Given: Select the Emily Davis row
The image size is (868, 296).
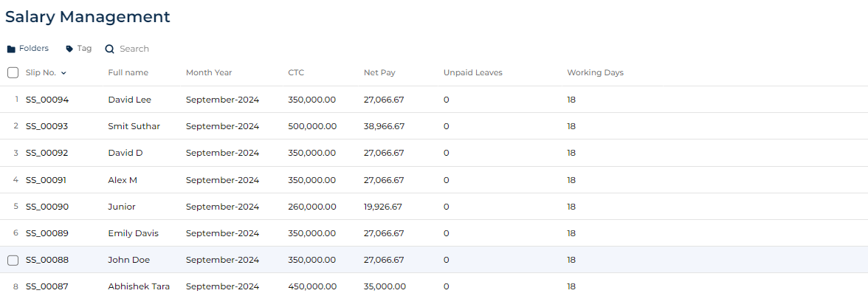Looking at the screenshot, I should tap(434, 233).
